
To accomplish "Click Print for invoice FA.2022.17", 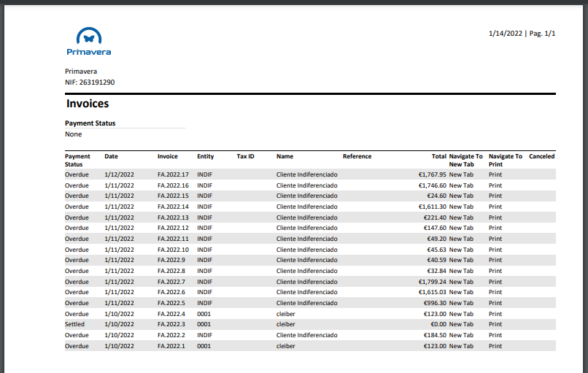I will [495, 174].
